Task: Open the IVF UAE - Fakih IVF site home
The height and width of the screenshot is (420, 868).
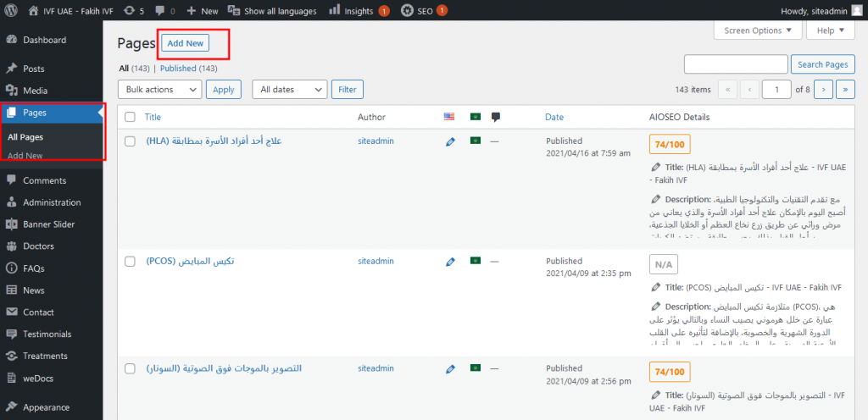Action: tap(71, 10)
